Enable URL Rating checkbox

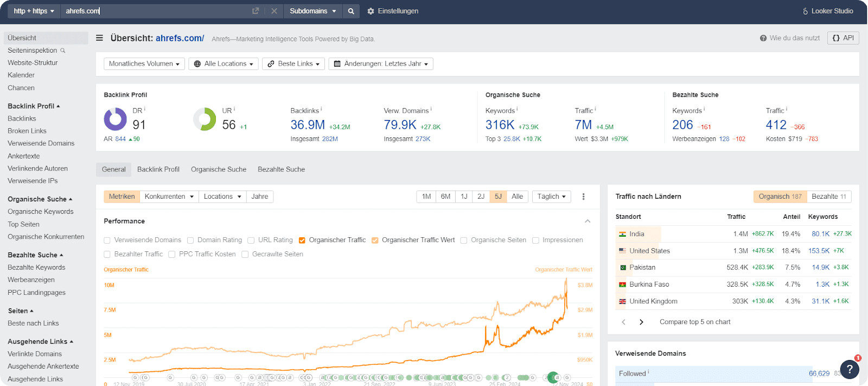pyautogui.click(x=251, y=241)
